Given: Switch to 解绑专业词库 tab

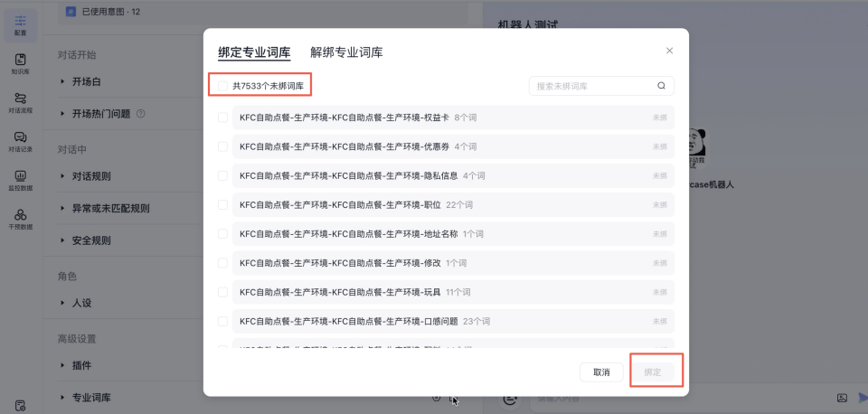Looking at the screenshot, I should click(x=346, y=52).
